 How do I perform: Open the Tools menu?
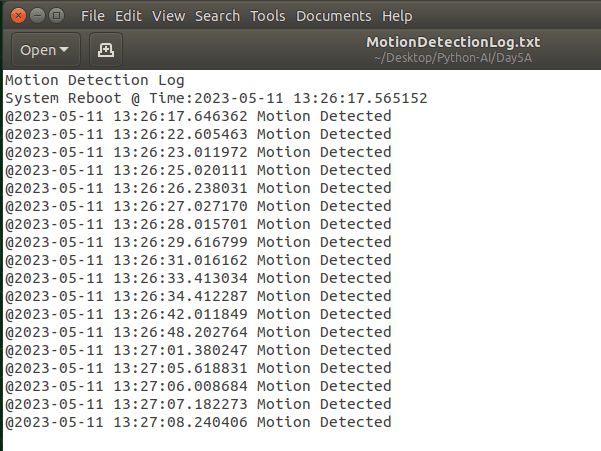268,16
